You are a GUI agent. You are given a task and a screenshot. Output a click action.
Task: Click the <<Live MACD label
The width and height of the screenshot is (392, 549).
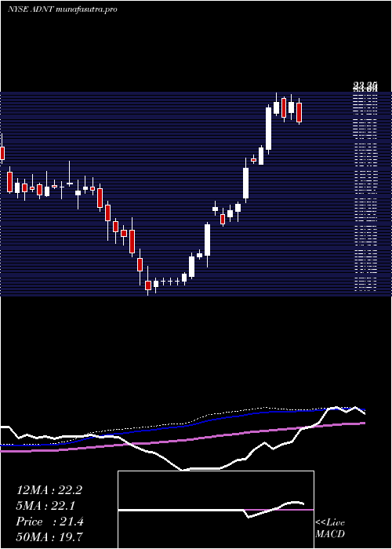point(330,528)
